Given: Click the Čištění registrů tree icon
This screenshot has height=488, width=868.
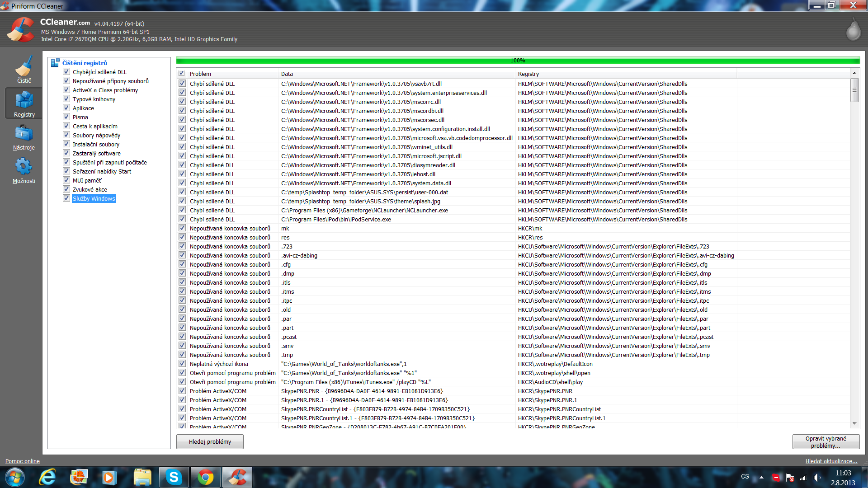Looking at the screenshot, I should tap(55, 63).
